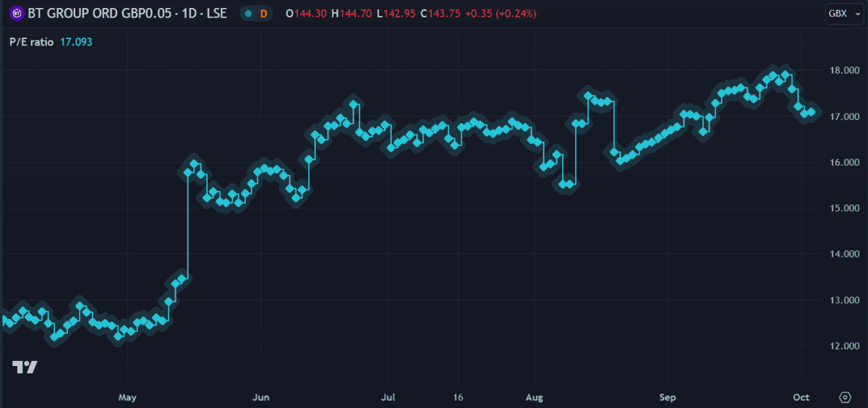
Task: Select the P/E ratio indicator legend
Action: pos(31,42)
